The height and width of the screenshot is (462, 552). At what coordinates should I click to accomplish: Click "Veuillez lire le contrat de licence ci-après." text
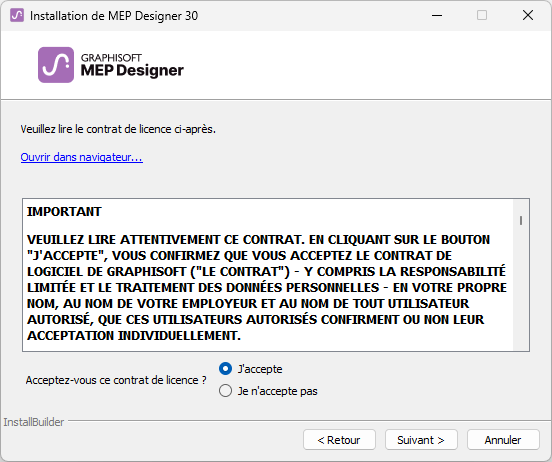(118, 129)
